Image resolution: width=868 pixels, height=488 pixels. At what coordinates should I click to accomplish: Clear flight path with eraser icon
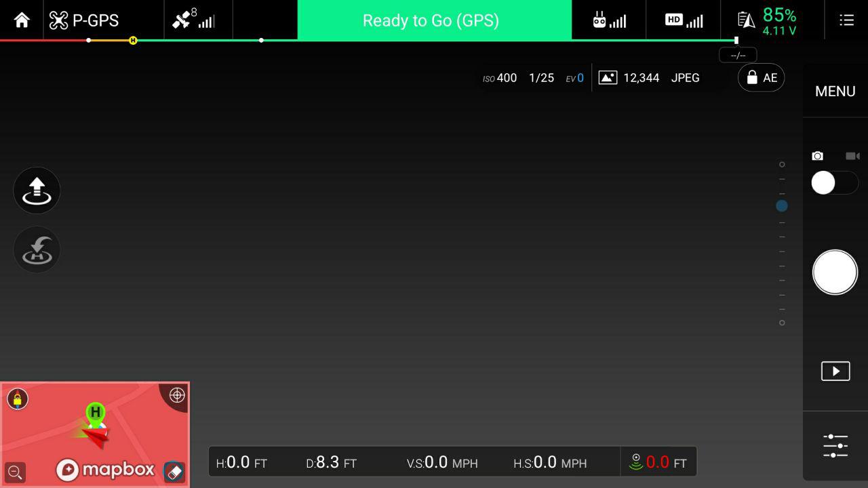point(174,472)
